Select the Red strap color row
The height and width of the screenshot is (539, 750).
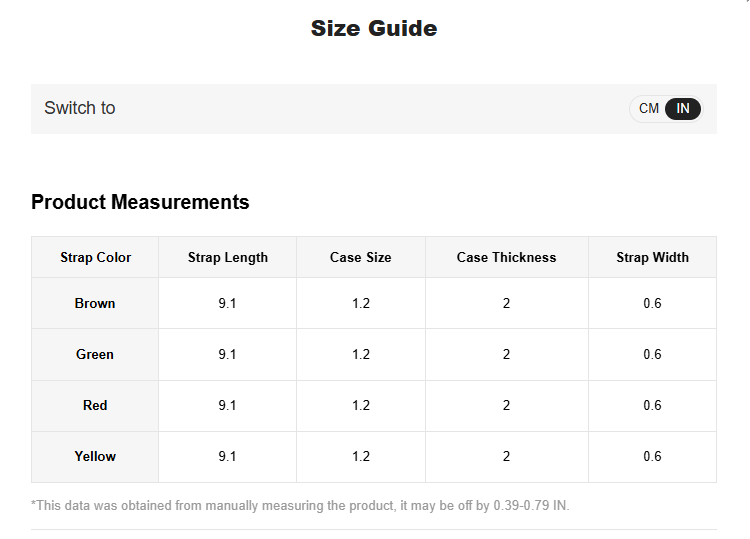(95, 405)
